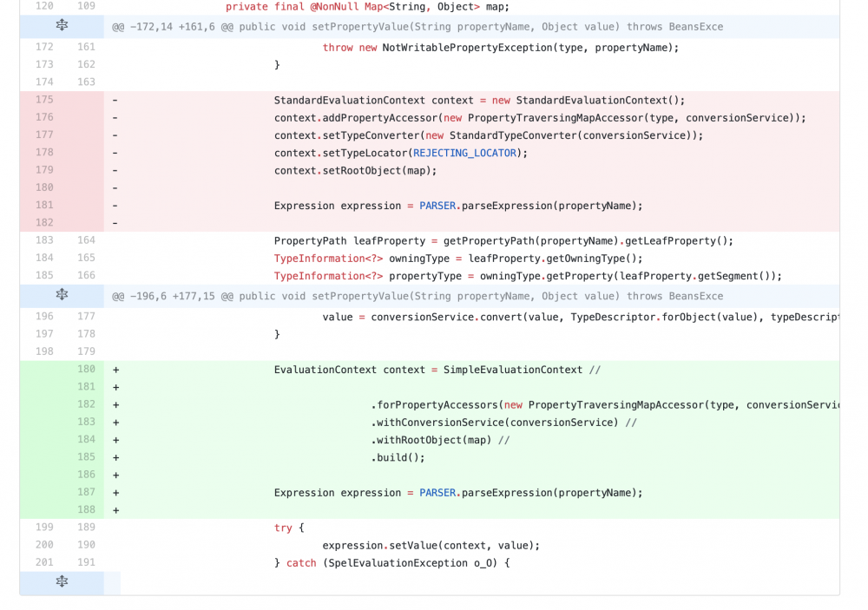Click the first hunk header starting @@ -172,14
Image resolution: width=868 pixels, height=610 pixels.
417,27
